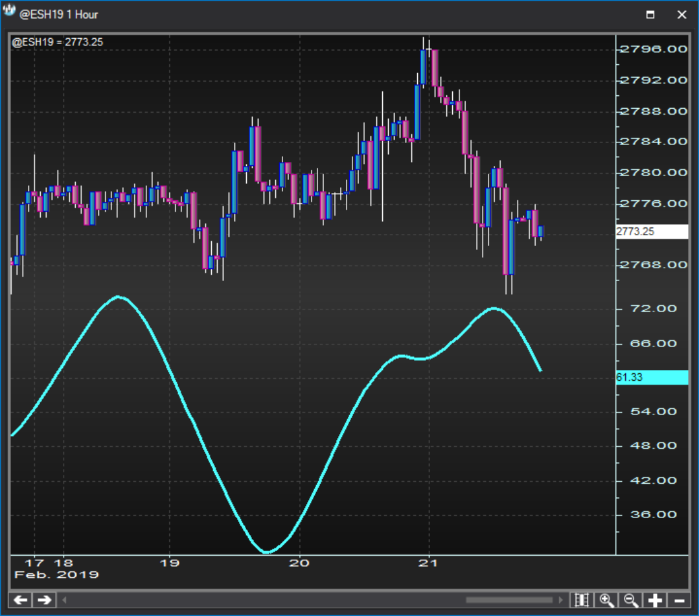
Task: Click the scrollbar's small left arrow
Action: [64, 600]
